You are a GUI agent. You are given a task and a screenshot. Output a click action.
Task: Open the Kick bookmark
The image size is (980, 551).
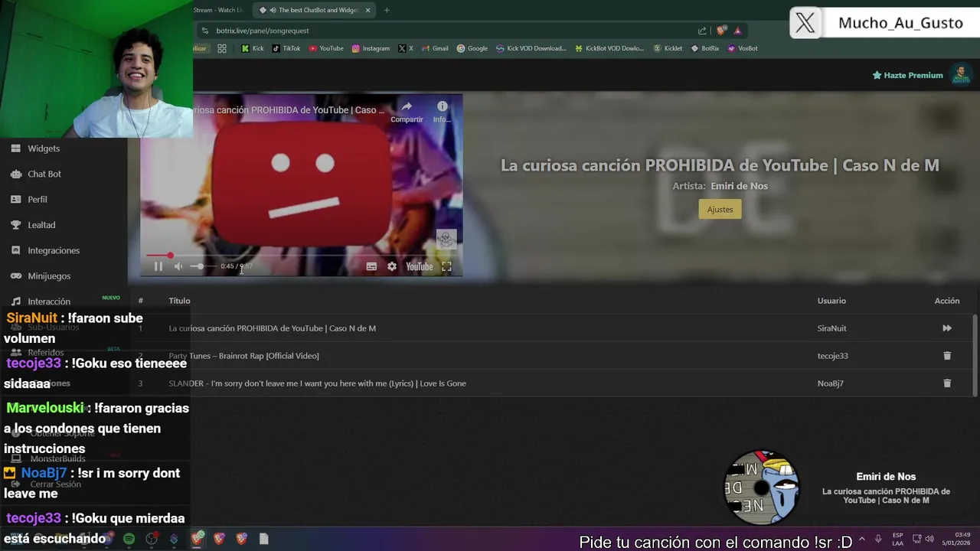coord(253,48)
